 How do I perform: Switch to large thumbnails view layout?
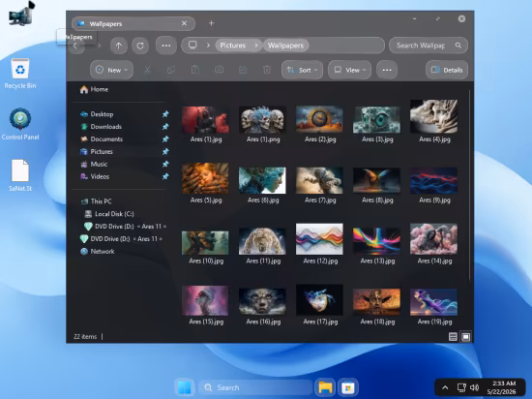[466, 336]
